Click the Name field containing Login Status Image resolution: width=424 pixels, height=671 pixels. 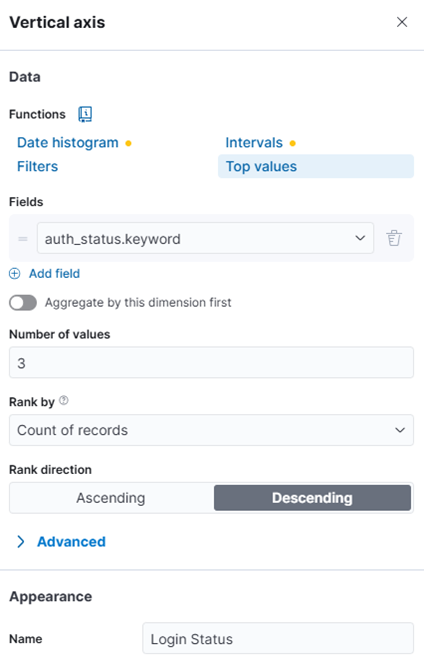click(278, 638)
